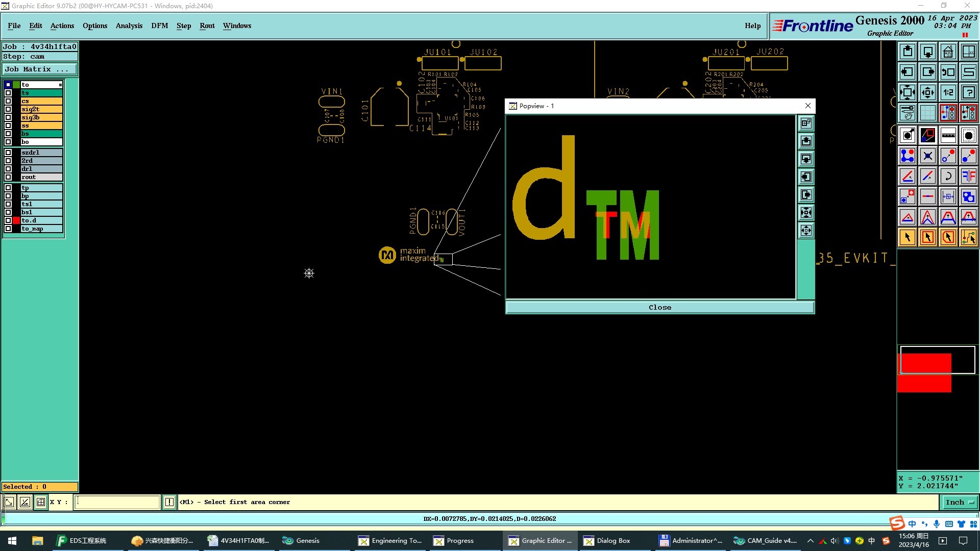Click the contour polygon shapes icon
The width and height of the screenshot is (980, 551).
[x=968, y=196]
